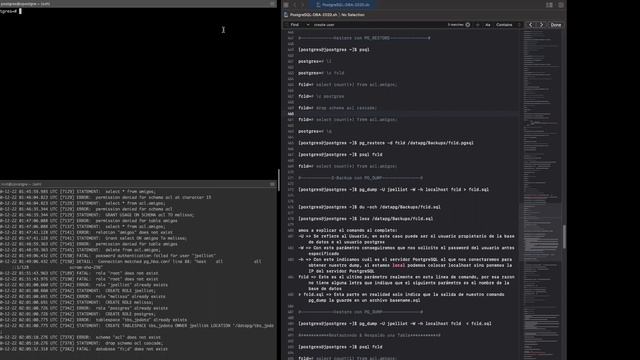Click the 'Backup con PG_DUMP' comment line
640x360 pixels.
click(360, 178)
